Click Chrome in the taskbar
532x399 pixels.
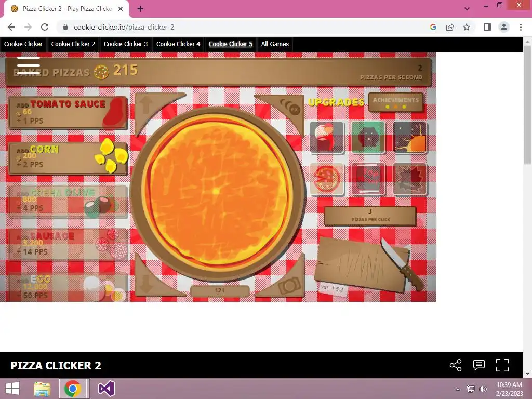73,389
